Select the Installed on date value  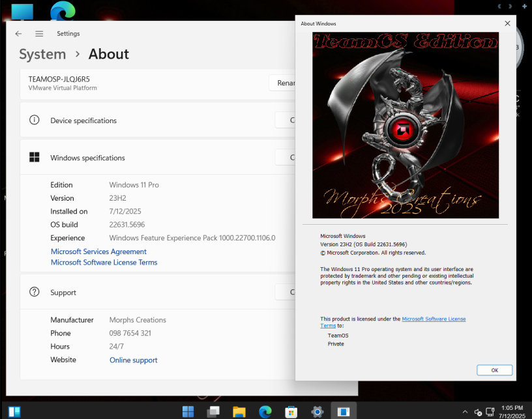click(125, 211)
